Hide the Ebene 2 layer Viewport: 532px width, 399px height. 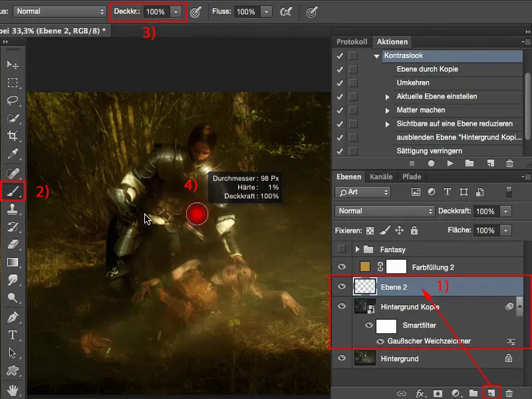pyautogui.click(x=342, y=287)
